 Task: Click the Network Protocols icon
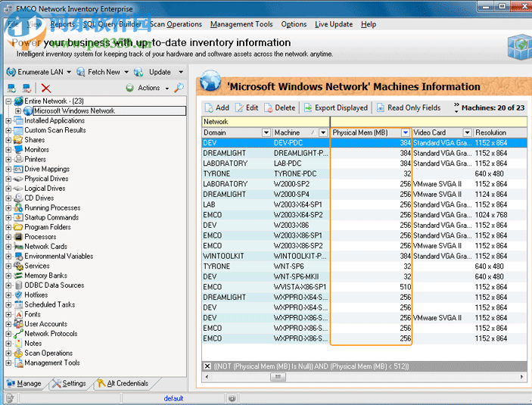coord(18,334)
